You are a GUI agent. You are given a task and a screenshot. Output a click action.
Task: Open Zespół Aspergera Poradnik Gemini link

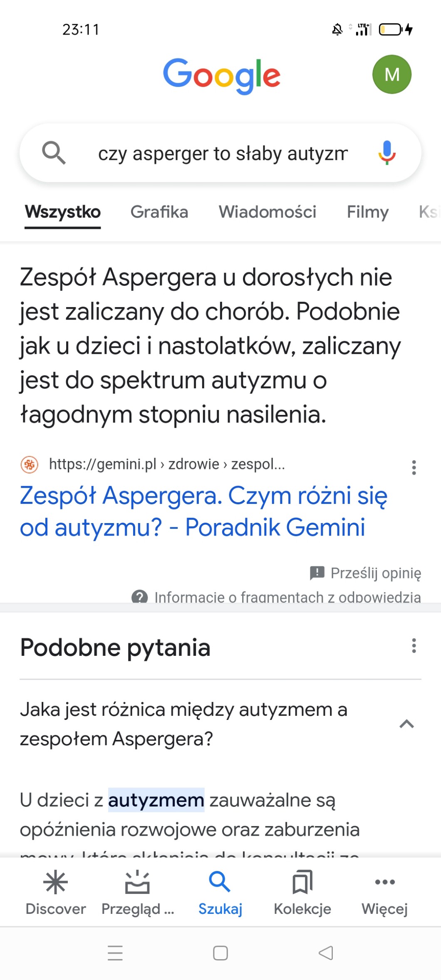point(203,511)
